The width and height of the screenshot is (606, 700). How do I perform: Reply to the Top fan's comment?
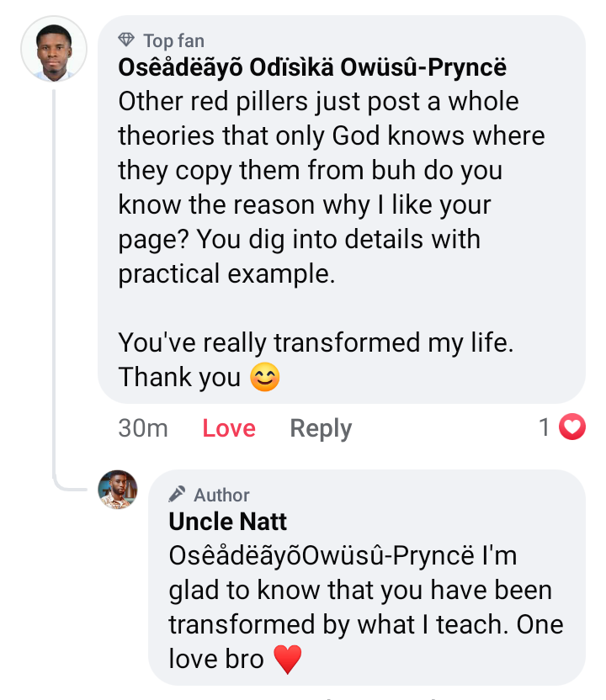(x=321, y=428)
